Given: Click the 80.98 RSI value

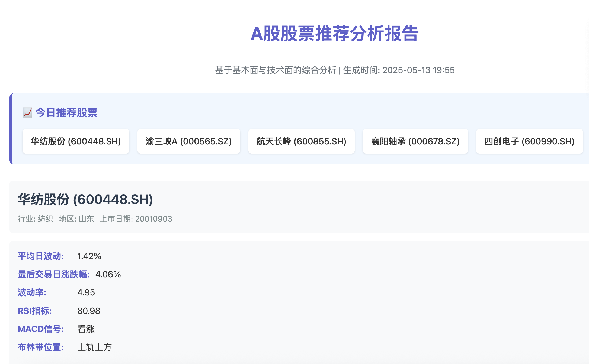Looking at the screenshot, I should pyautogui.click(x=89, y=311).
